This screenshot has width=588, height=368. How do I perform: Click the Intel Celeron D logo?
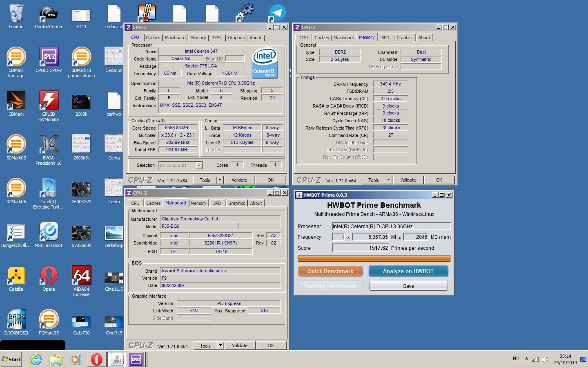(x=265, y=63)
